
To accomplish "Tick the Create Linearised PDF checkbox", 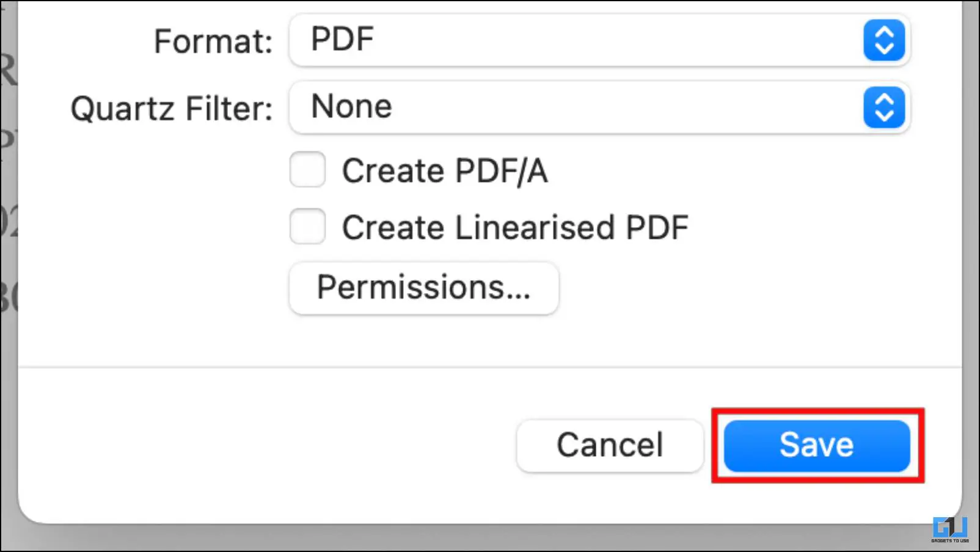I will [x=307, y=227].
